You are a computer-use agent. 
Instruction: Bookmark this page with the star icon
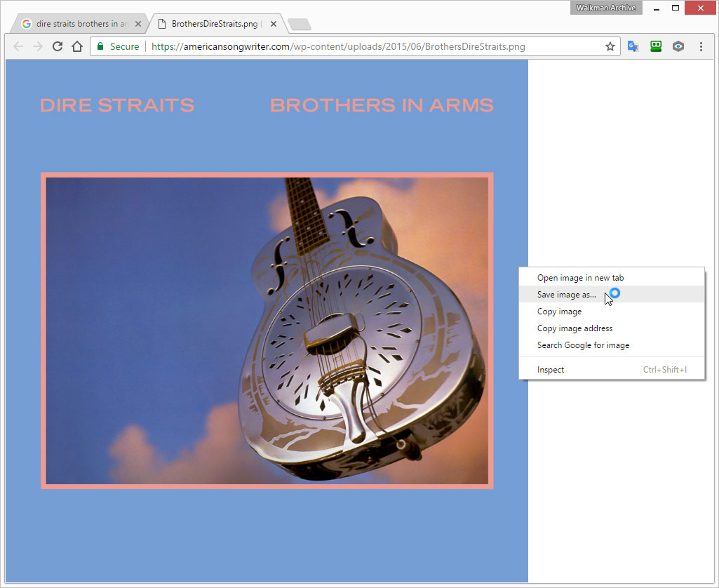pyautogui.click(x=610, y=46)
